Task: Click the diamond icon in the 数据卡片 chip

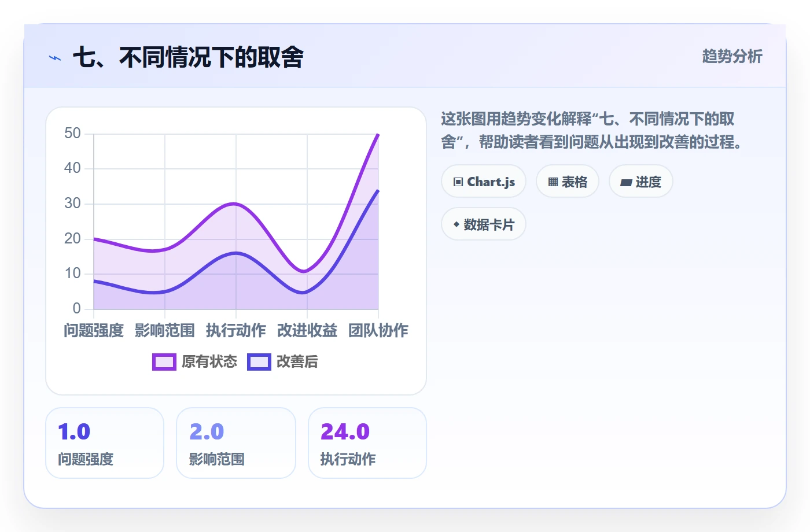Action: (456, 224)
